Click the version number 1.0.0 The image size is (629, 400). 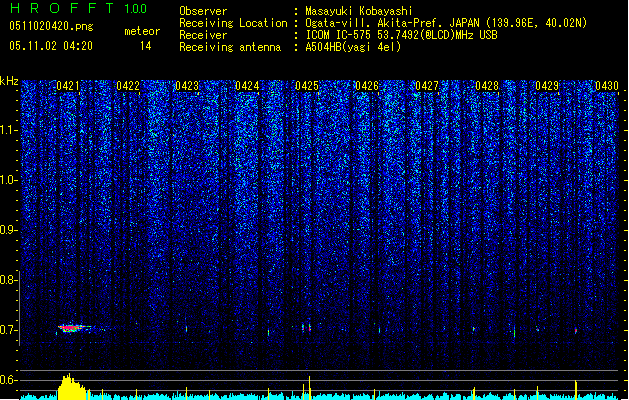tap(136, 9)
